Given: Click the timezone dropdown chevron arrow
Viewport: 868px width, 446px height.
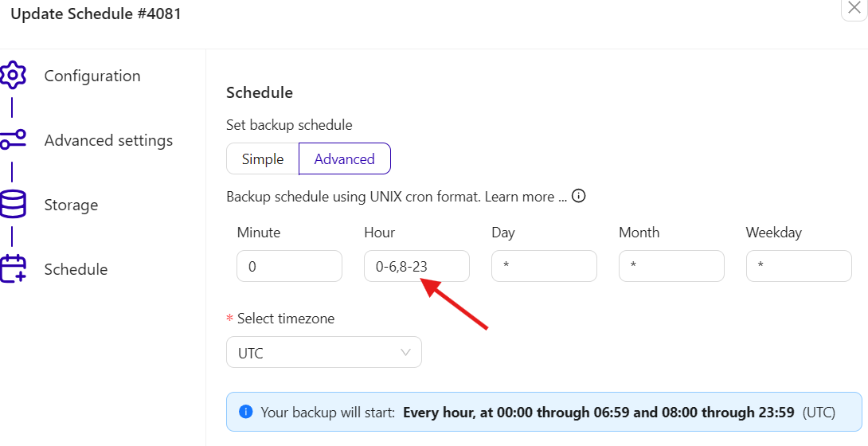Looking at the screenshot, I should [x=405, y=353].
